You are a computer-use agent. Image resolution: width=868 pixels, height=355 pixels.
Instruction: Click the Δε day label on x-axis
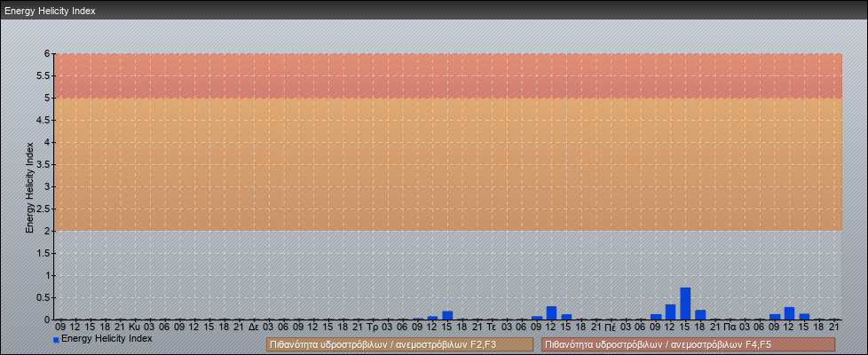coord(254,327)
